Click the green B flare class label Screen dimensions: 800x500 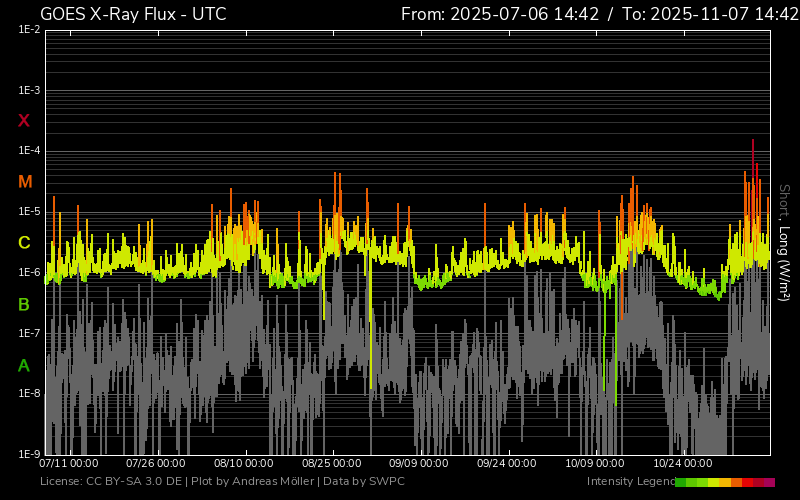pos(24,304)
